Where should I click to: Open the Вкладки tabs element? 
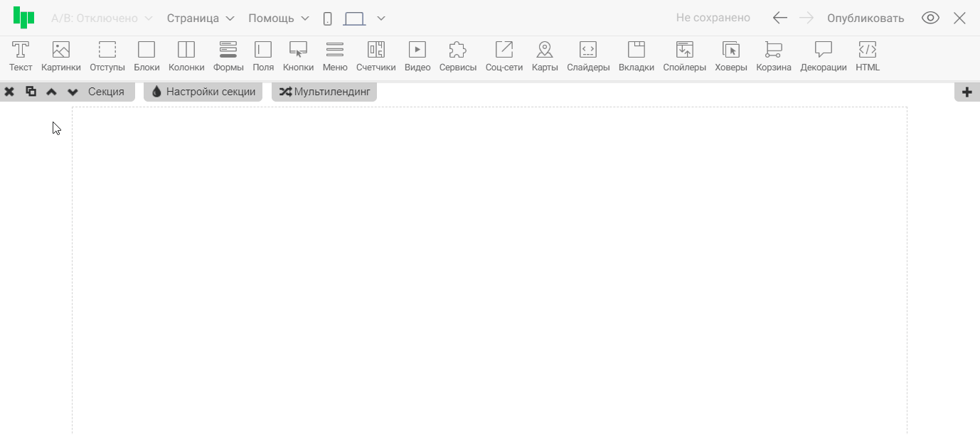click(637, 56)
